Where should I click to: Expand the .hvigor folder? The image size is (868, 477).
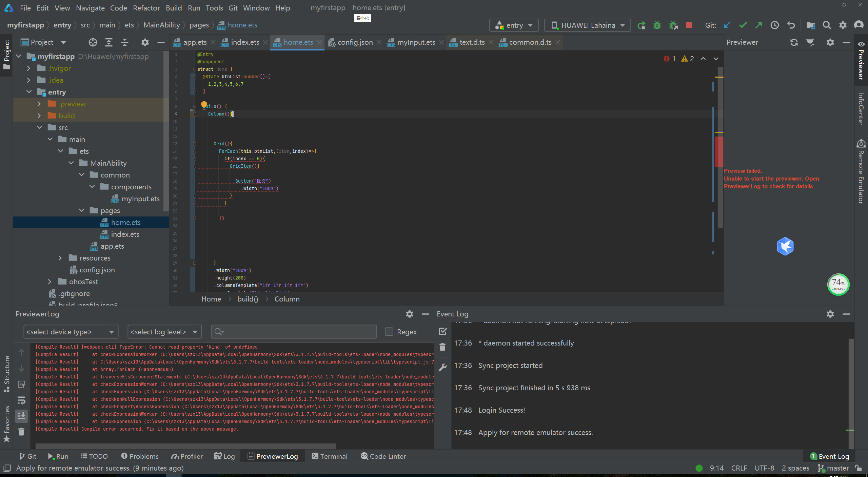[28, 68]
